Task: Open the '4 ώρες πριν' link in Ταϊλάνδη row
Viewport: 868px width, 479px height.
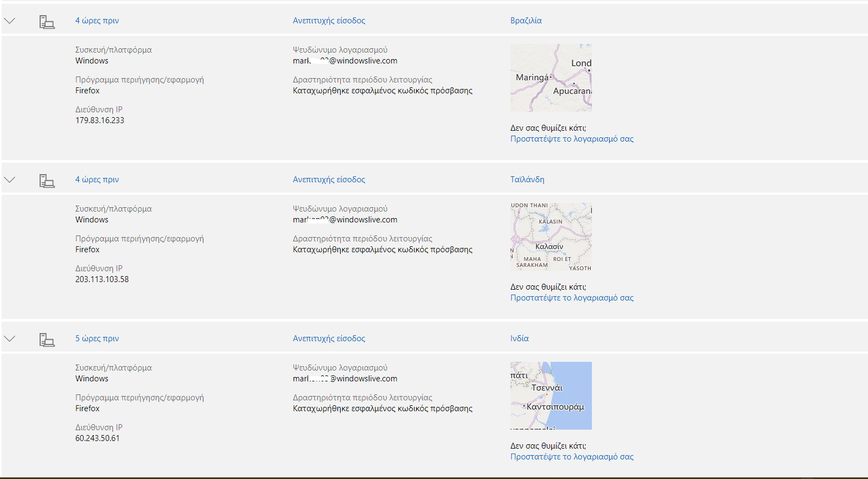Action: click(97, 180)
